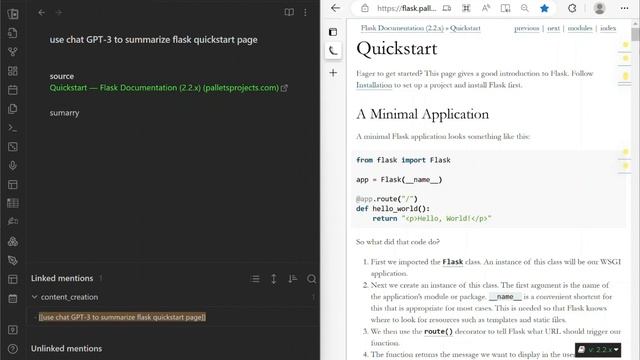
Task: Search within the linked mentions panel
Action: (311, 279)
